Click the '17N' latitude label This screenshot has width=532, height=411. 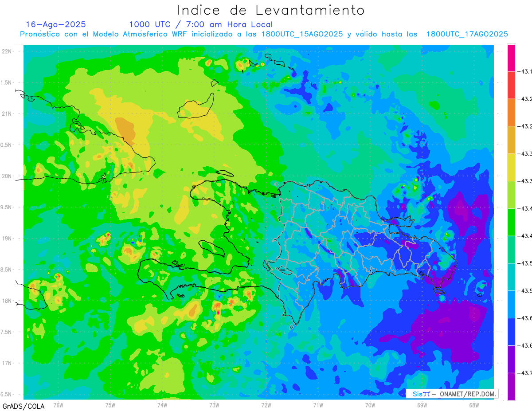pyautogui.click(x=7, y=363)
